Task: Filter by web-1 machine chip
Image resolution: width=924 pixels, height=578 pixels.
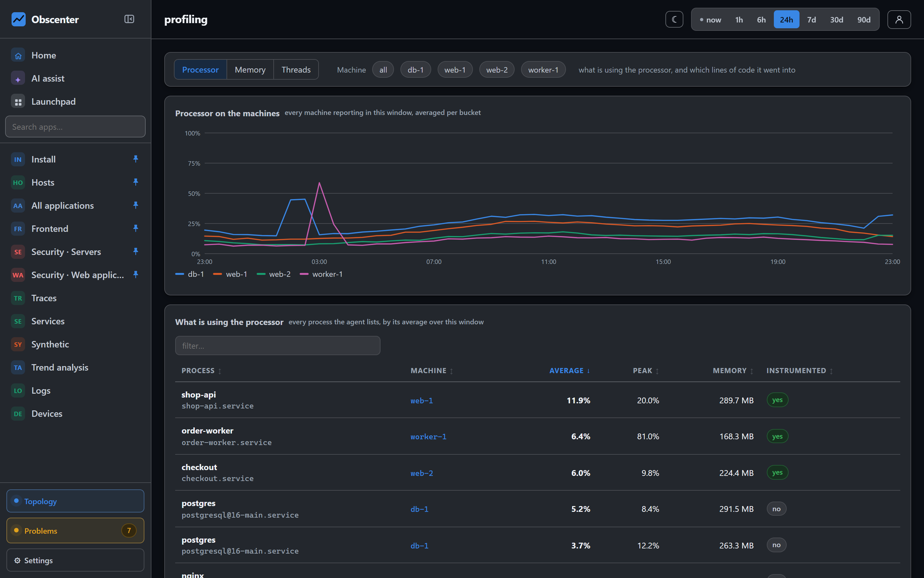Action: (x=455, y=70)
